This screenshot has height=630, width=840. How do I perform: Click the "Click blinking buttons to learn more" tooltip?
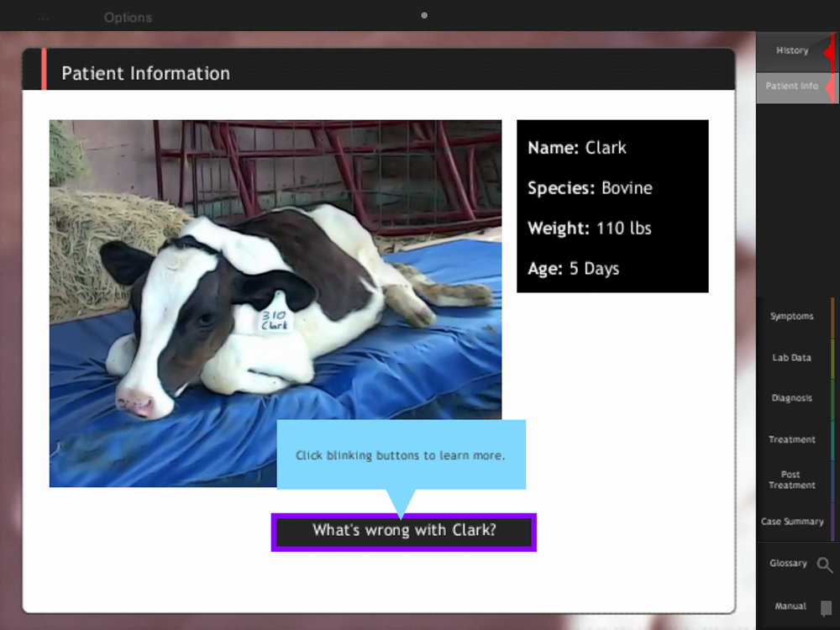[x=401, y=455]
